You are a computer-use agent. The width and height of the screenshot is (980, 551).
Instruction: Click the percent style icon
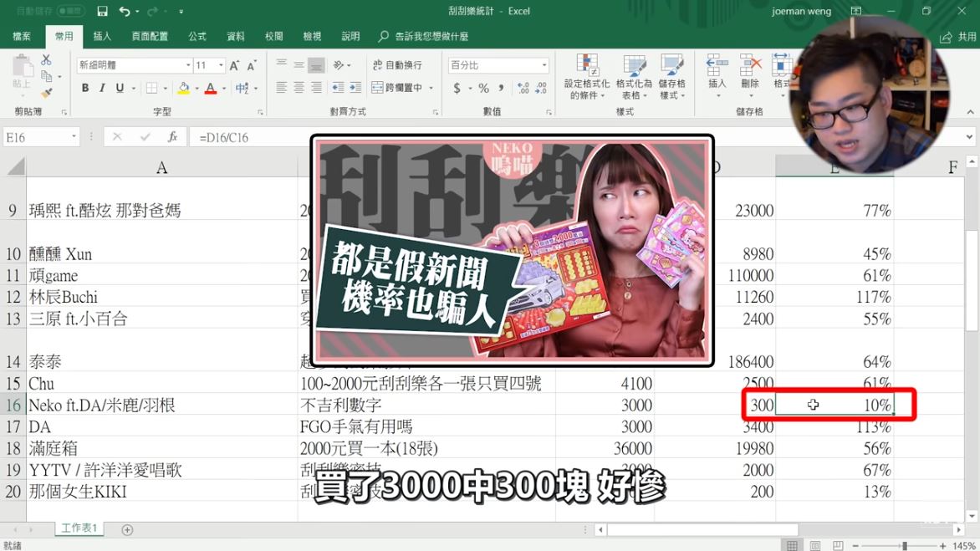[483, 88]
